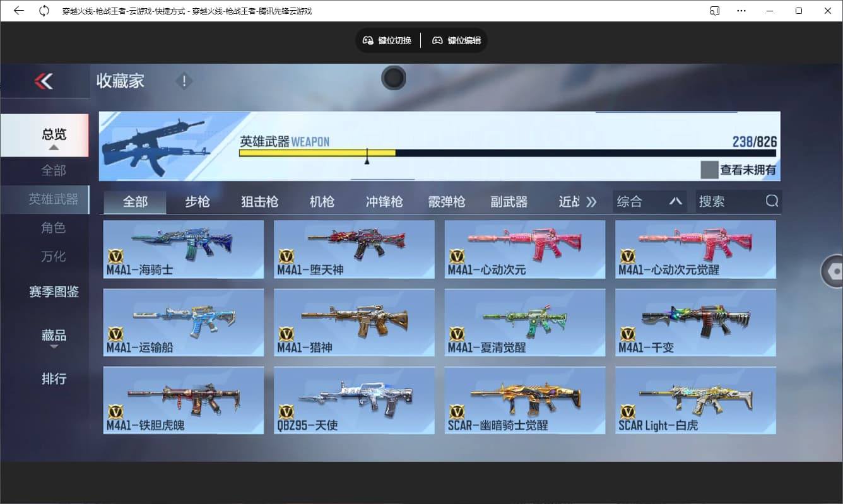The height and width of the screenshot is (504, 843).
Task: Click the browser back arrow
Action: 18,11
